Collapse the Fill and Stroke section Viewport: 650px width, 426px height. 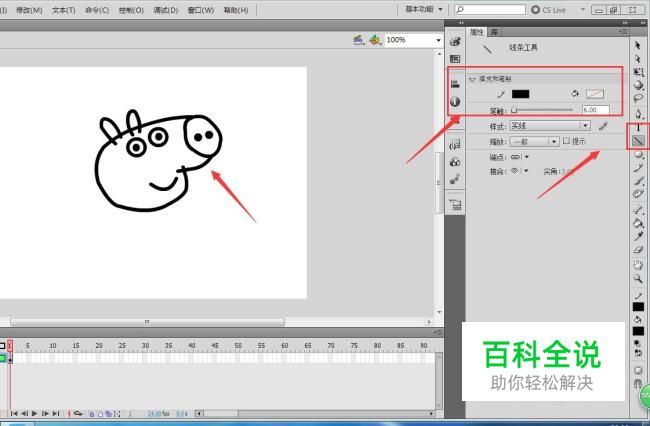point(472,79)
